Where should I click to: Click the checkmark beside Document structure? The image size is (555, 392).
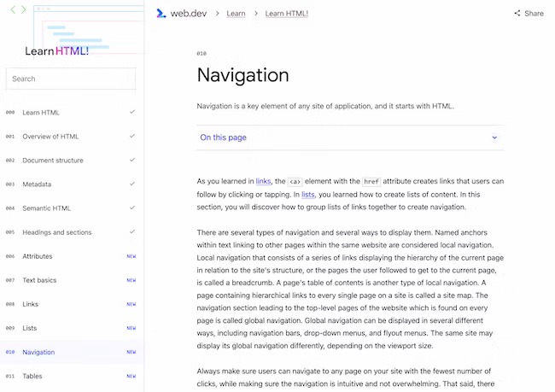131,160
